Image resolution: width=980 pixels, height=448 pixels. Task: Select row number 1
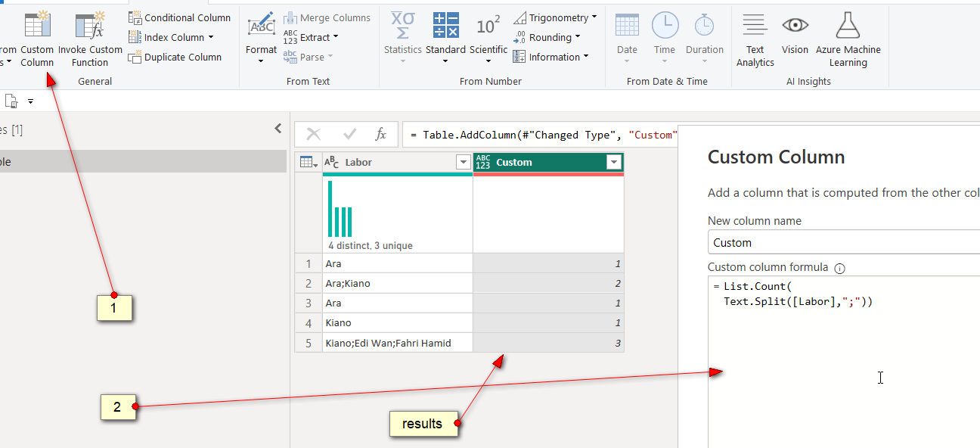pyautogui.click(x=309, y=263)
